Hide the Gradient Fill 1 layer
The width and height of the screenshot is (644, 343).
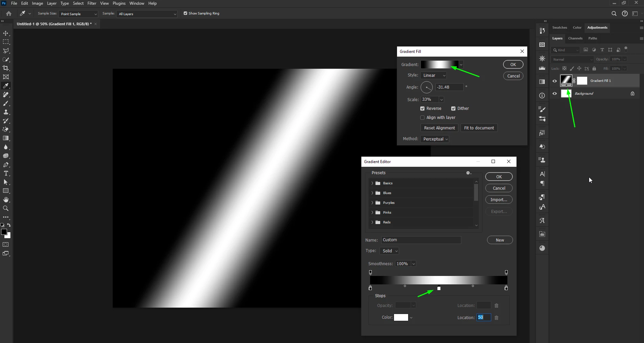coord(554,81)
